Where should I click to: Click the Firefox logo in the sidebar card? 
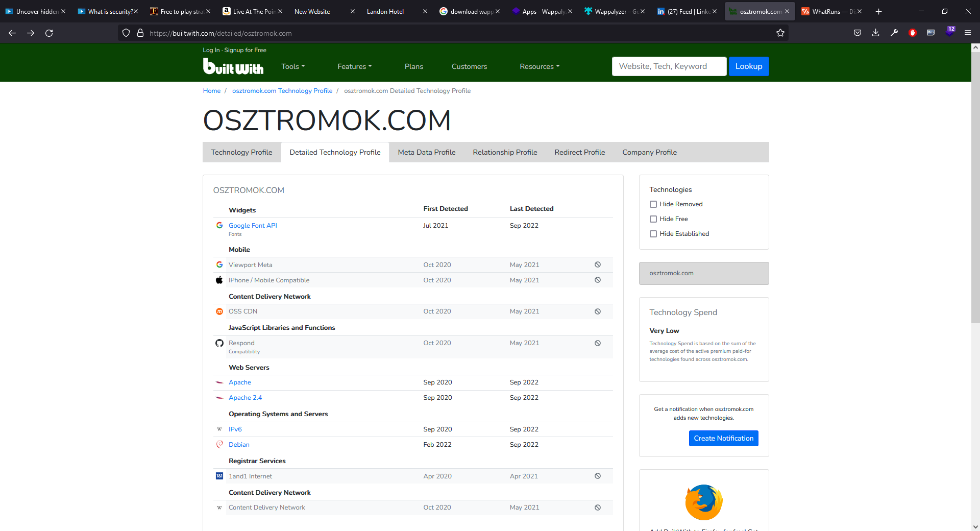pos(704,502)
